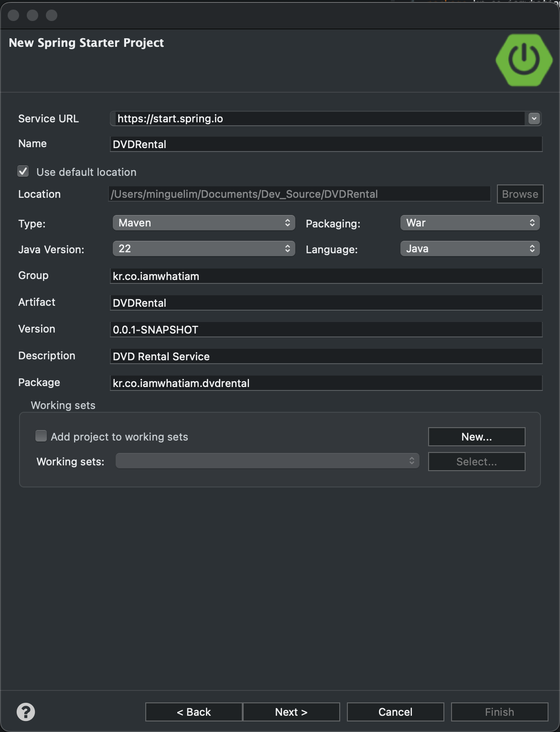Click the Spring Boot power logo icon
The image size is (560, 732).
[x=524, y=60]
